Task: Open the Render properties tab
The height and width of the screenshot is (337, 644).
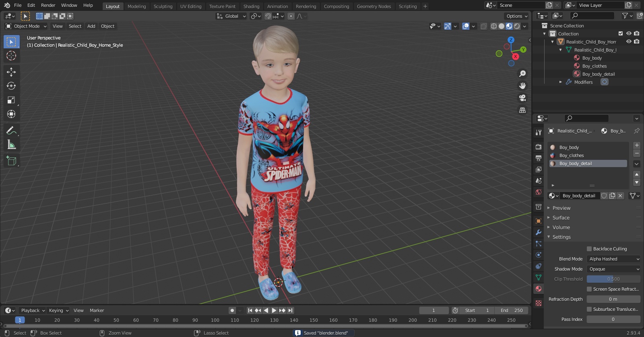Action: (539, 147)
